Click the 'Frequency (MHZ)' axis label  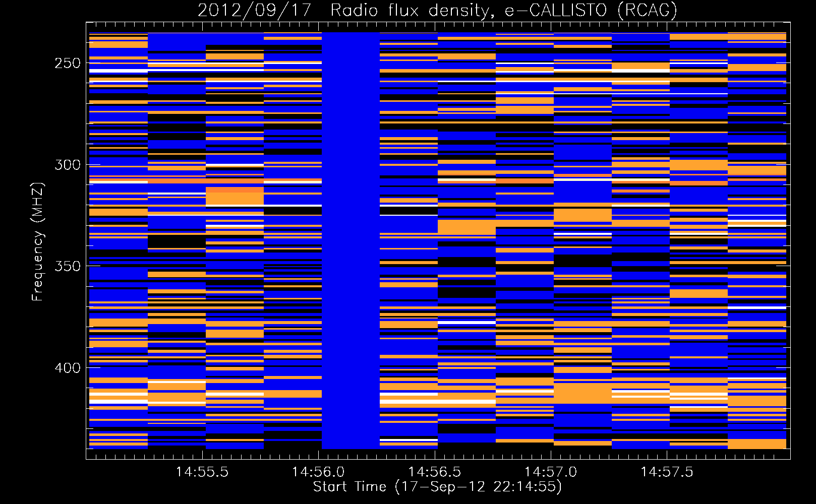(37, 241)
